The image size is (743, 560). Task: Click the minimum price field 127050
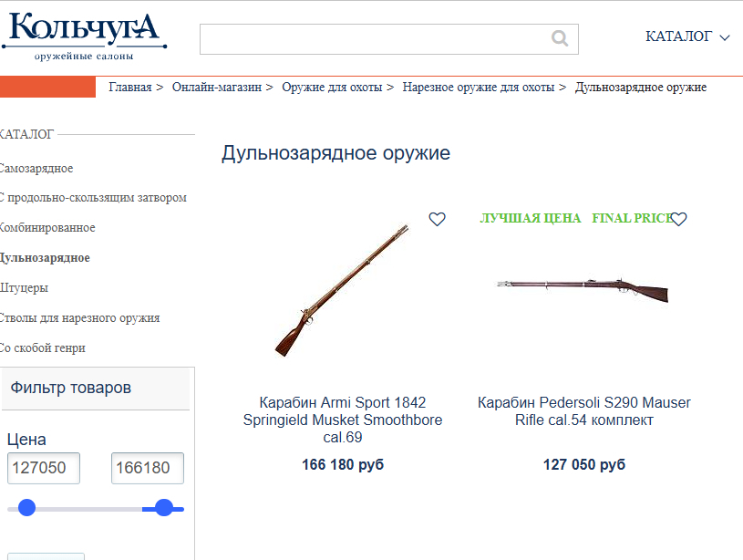[x=44, y=468]
